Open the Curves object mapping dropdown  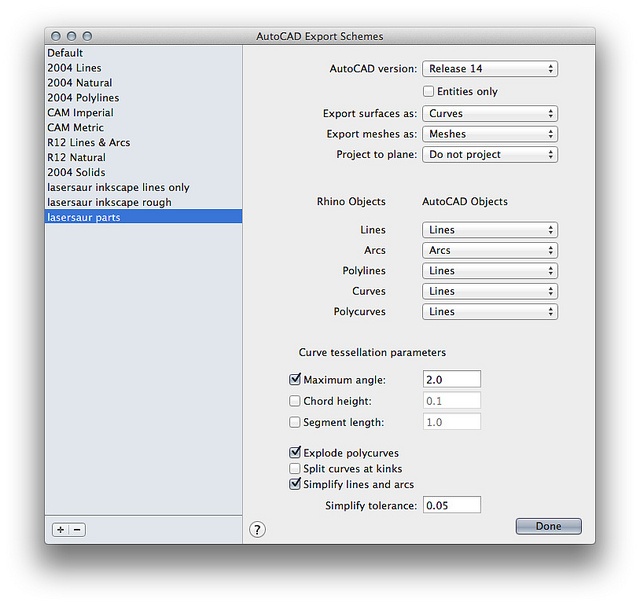(490, 291)
